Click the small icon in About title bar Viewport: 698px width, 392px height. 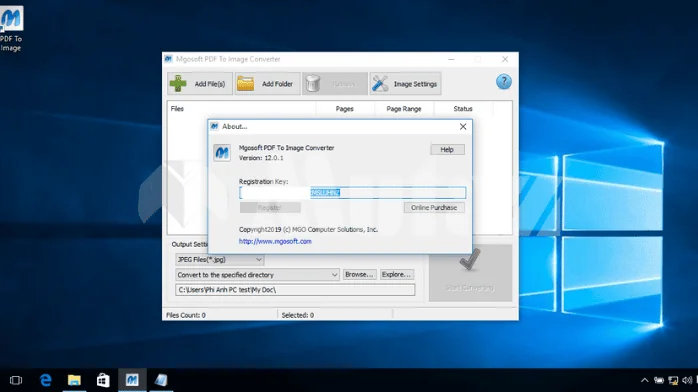coord(215,126)
